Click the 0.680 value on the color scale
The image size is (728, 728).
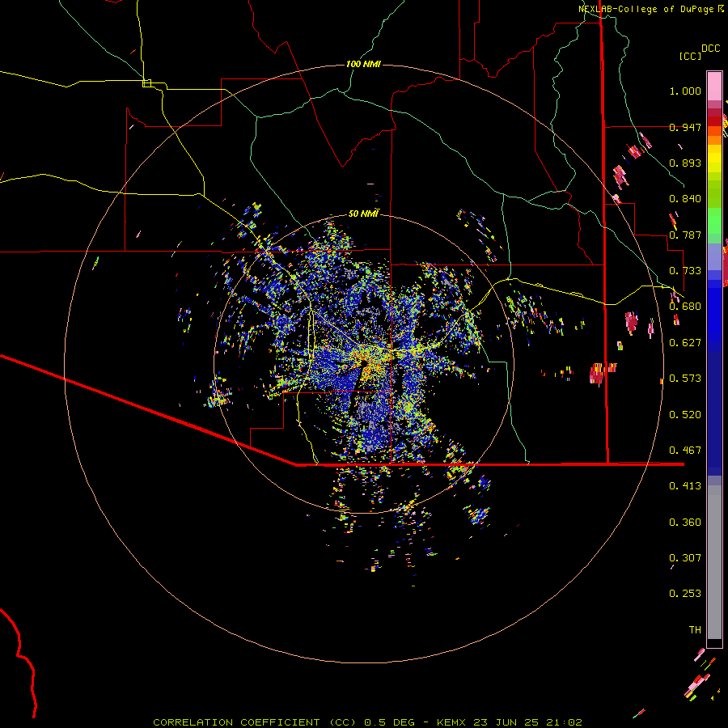[x=685, y=307]
